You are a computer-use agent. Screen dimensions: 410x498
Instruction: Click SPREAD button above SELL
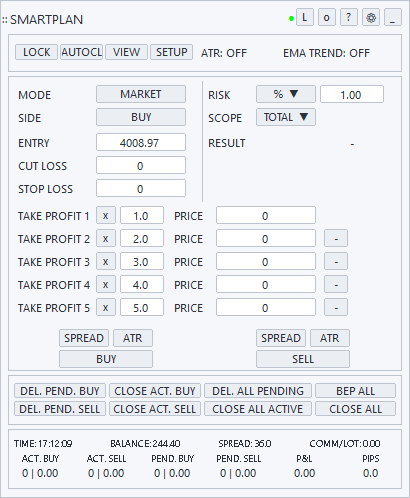point(281,338)
